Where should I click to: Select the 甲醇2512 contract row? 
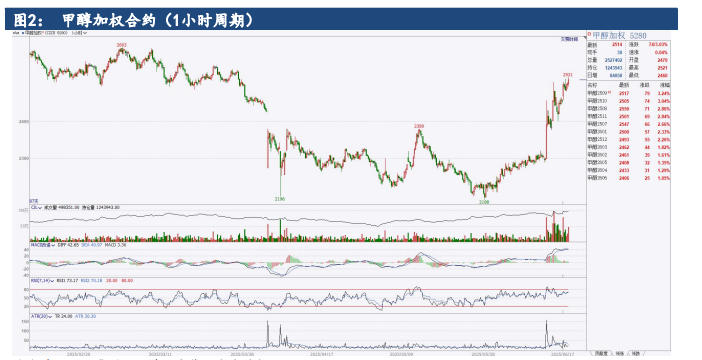point(629,140)
